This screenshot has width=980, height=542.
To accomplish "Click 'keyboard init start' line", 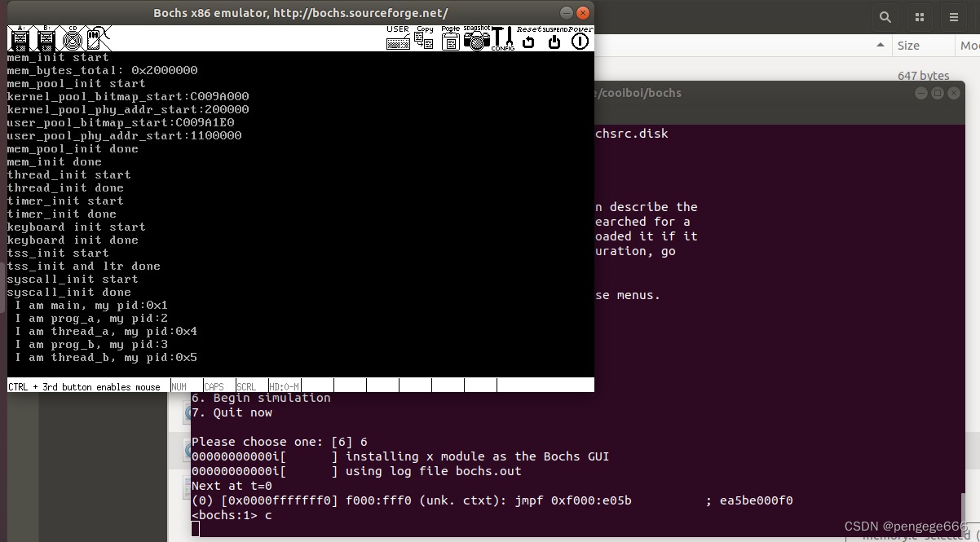I will pyautogui.click(x=77, y=227).
